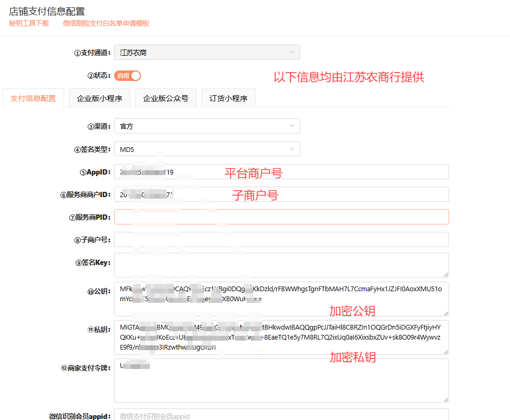This screenshot has width=510, height=420.
Task: Grab the resize handle of 商家支付令牌 textarea
Action: point(446,400)
